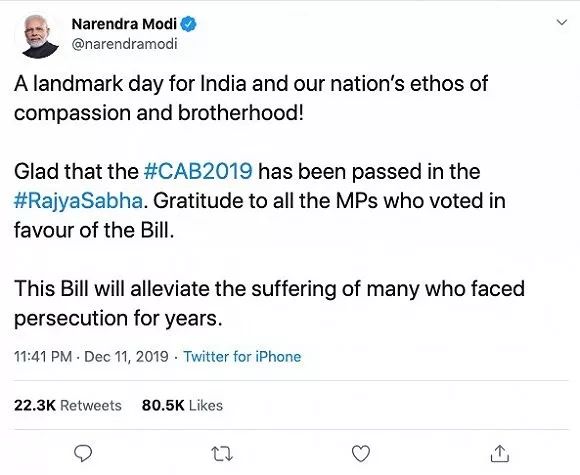Open the share tweet icon
This screenshot has width=580, height=475.
(500, 454)
